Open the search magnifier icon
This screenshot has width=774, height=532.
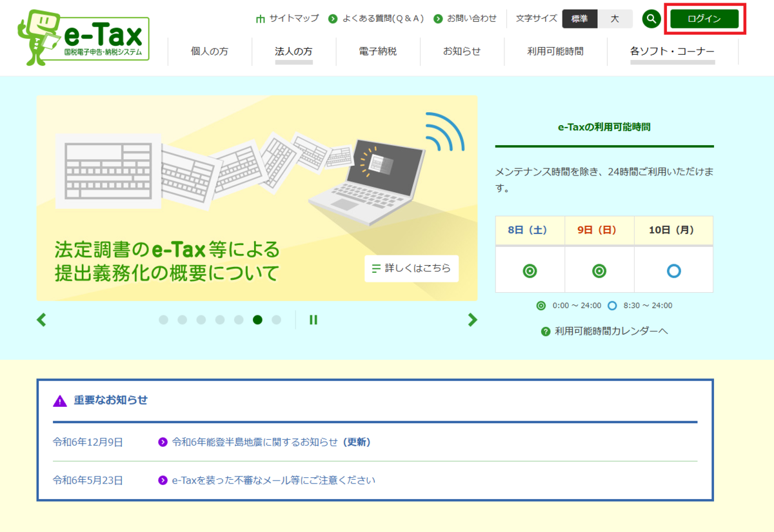[x=651, y=19]
